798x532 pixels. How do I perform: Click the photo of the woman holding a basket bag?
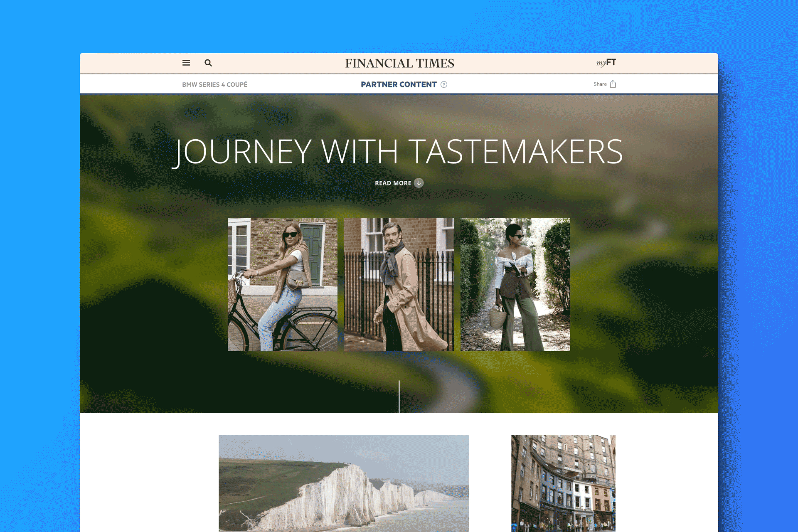(x=515, y=284)
